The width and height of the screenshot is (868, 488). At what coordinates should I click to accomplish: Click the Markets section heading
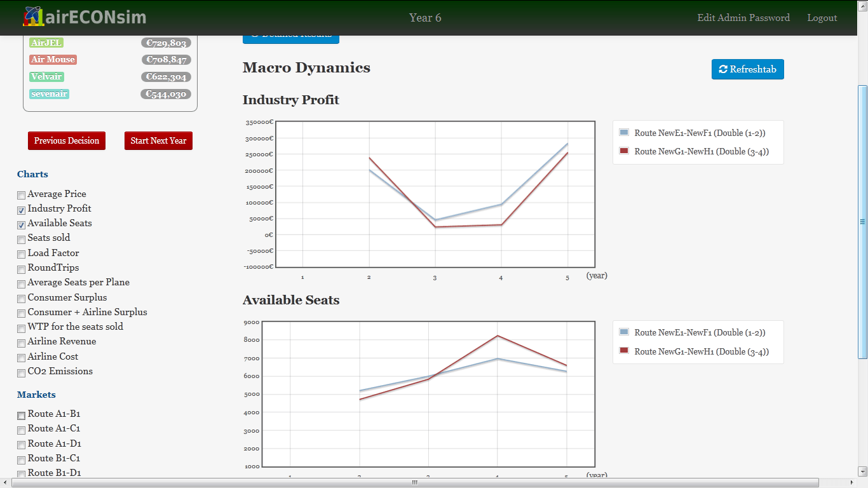pos(36,395)
